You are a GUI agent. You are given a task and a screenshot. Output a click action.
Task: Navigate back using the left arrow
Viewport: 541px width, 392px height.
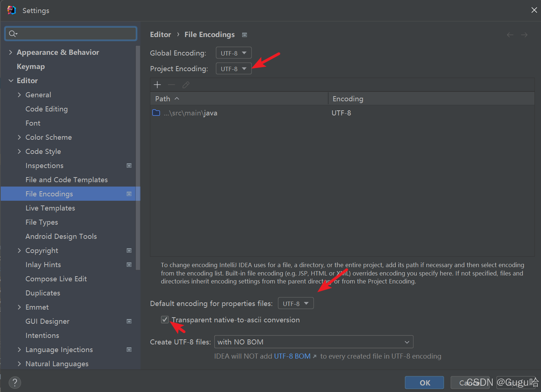(x=510, y=34)
